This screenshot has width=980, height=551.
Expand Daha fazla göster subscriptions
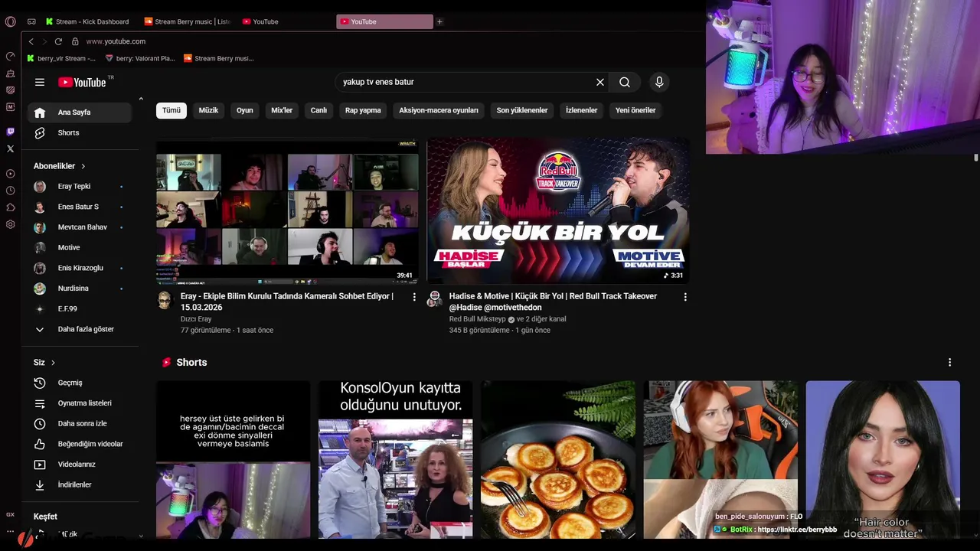pyautogui.click(x=80, y=329)
